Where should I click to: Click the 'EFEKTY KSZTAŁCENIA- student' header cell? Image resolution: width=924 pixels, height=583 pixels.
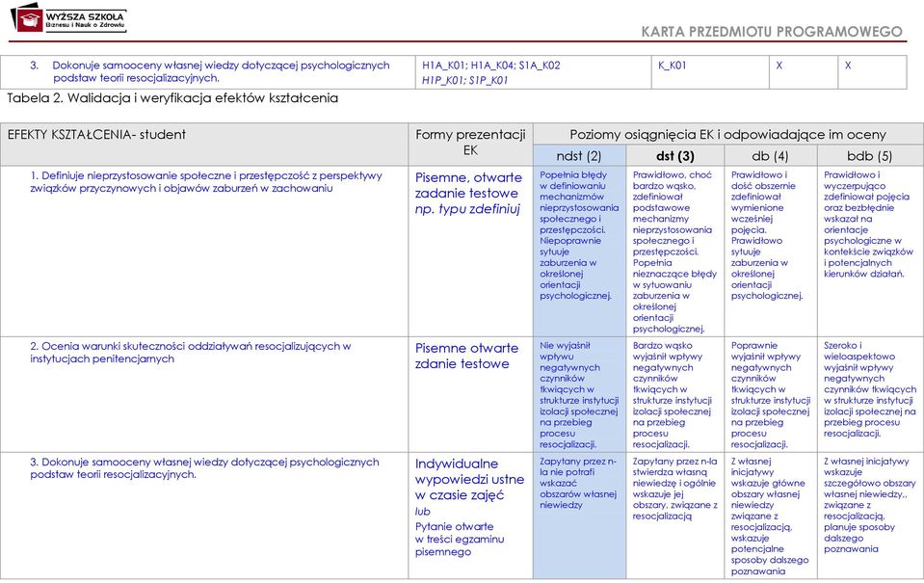[204, 145]
